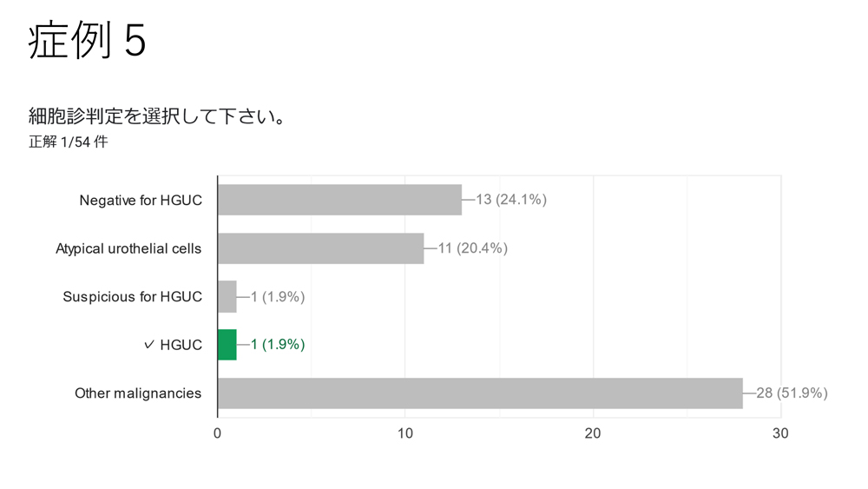Select the Atypical urothelial cells label
The image size is (868, 489).
tap(128, 248)
